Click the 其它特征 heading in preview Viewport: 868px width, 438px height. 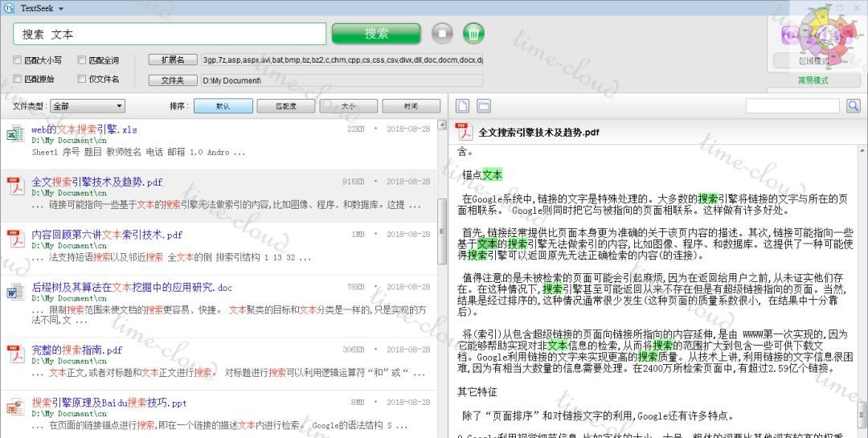[477, 392]
